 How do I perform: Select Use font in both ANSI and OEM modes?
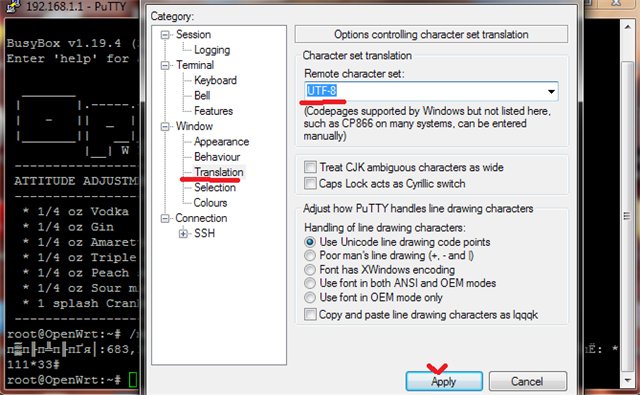(310, 283)
